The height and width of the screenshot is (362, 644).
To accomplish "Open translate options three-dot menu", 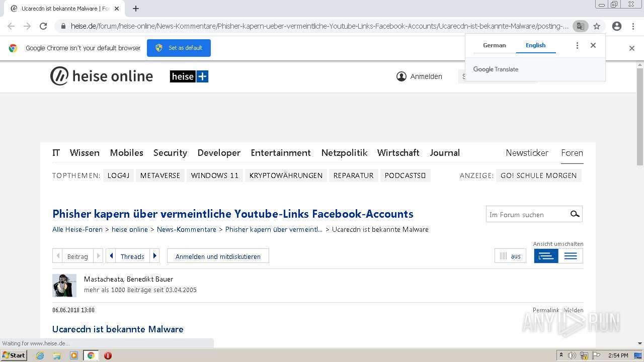I will tap(577, 45).
